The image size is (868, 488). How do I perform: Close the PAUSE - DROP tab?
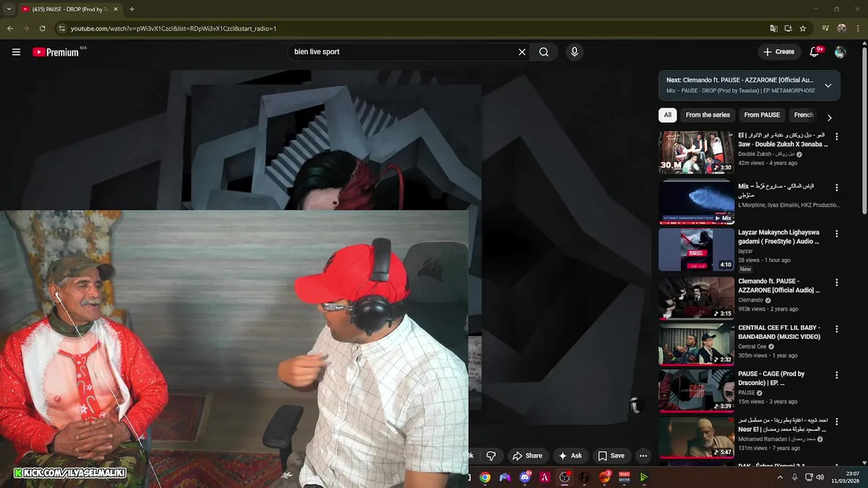pyautogui.click(x=116, y=9)
